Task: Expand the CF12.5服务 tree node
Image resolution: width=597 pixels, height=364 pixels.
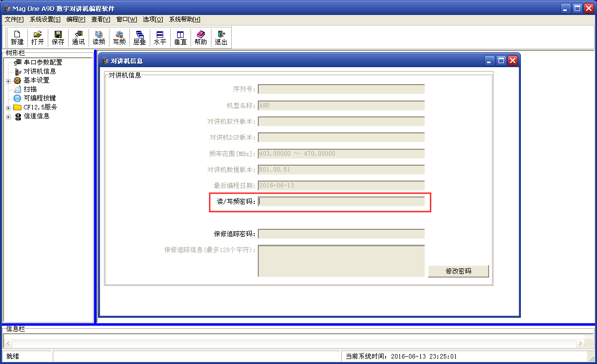Action: coord(8,107)
